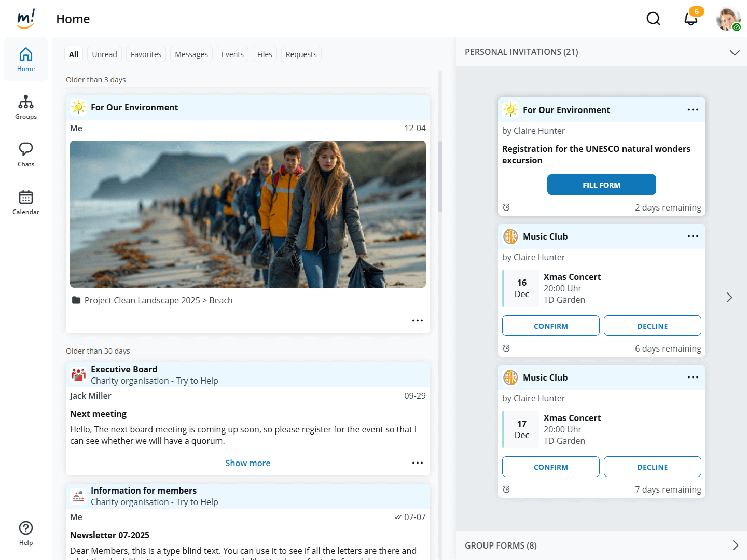Viewport: 747px width, 560px height.
Task: Go to Groups in sidebar
Action: coord(26,107)
